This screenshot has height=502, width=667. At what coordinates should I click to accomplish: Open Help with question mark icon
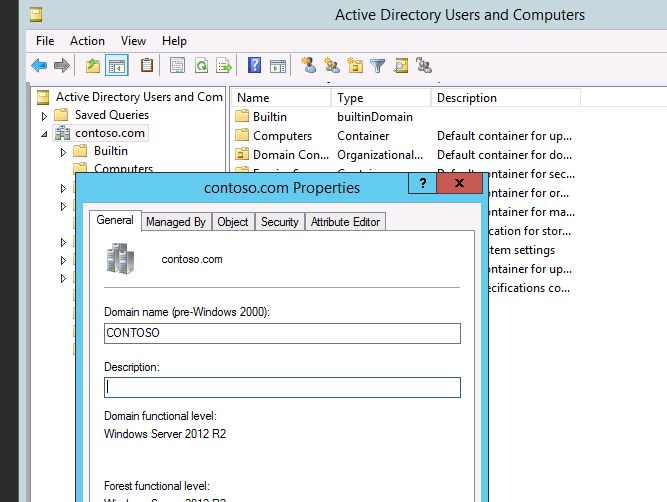pos(254,66)
